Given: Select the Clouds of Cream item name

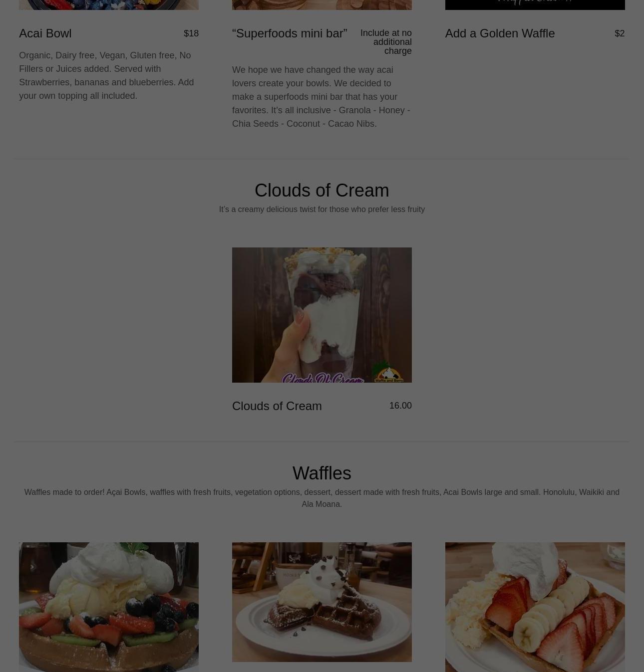Looking at the screenshot, I should (x=277, y=406).
